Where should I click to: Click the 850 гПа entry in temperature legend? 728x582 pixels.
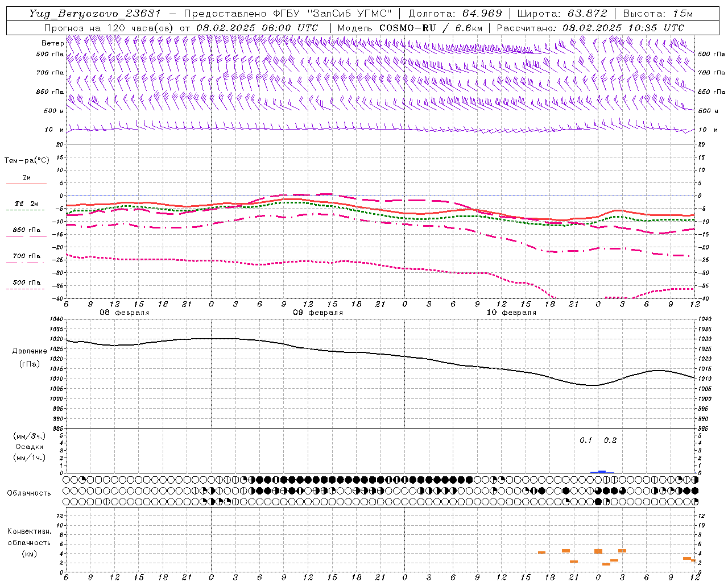point(27,230)
